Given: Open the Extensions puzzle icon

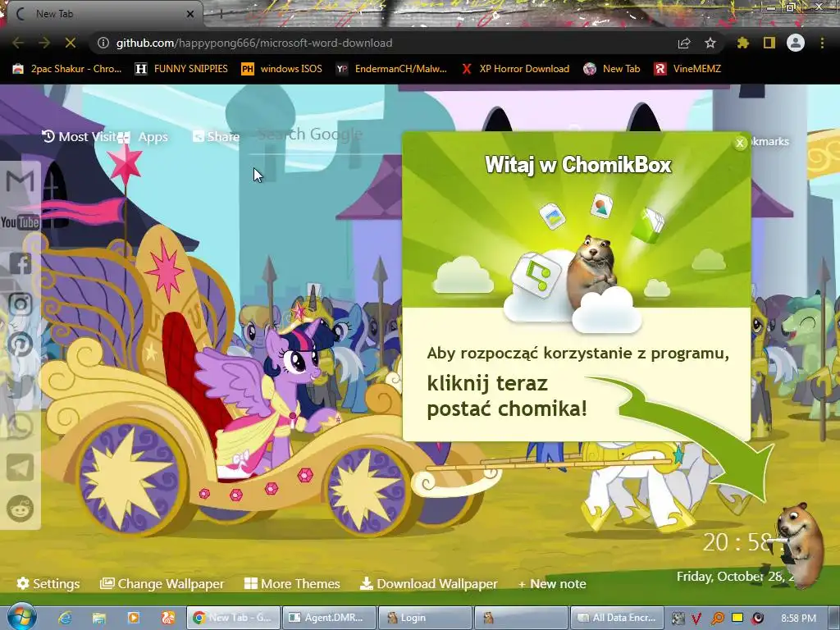Looking at the screenshot, I should [x=743, y=43].
